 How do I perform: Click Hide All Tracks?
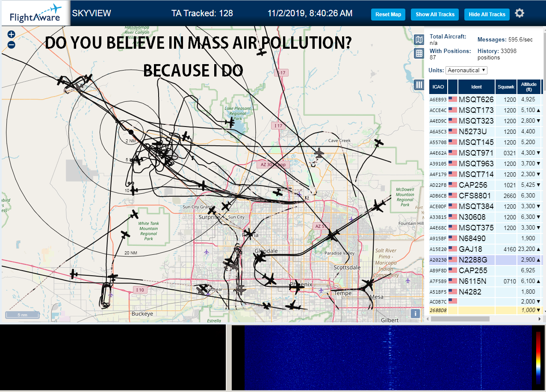point(487,14)
